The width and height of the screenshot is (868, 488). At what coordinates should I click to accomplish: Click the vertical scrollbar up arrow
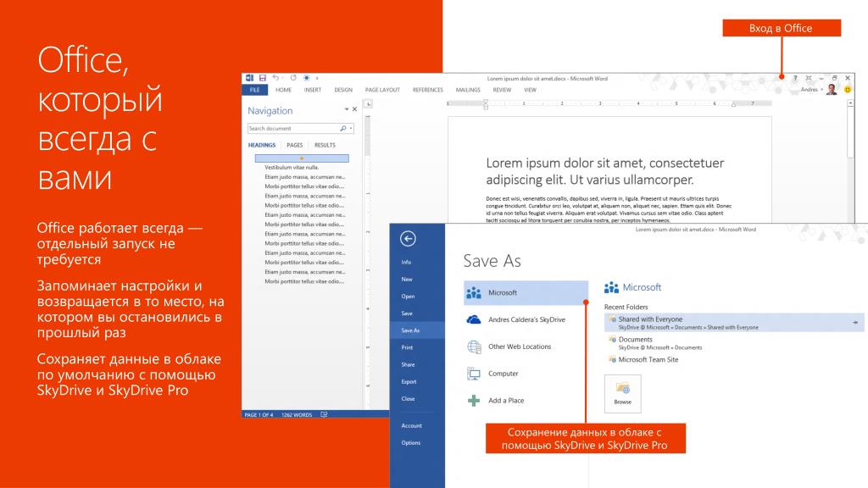coord(850,103)
